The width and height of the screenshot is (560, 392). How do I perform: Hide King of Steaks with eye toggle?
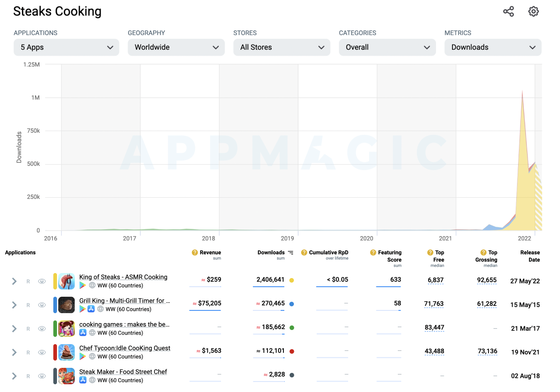point(42,281)
